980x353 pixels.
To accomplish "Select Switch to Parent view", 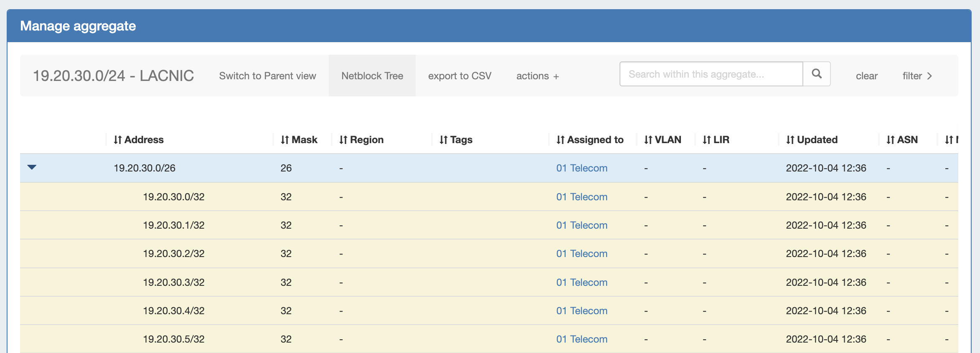I will point(267,76).
